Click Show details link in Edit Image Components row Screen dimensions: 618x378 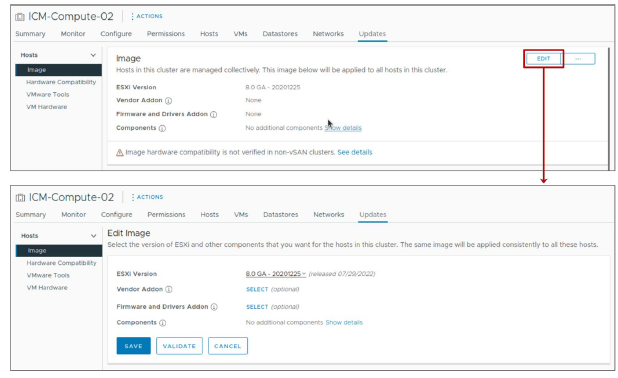344,322
